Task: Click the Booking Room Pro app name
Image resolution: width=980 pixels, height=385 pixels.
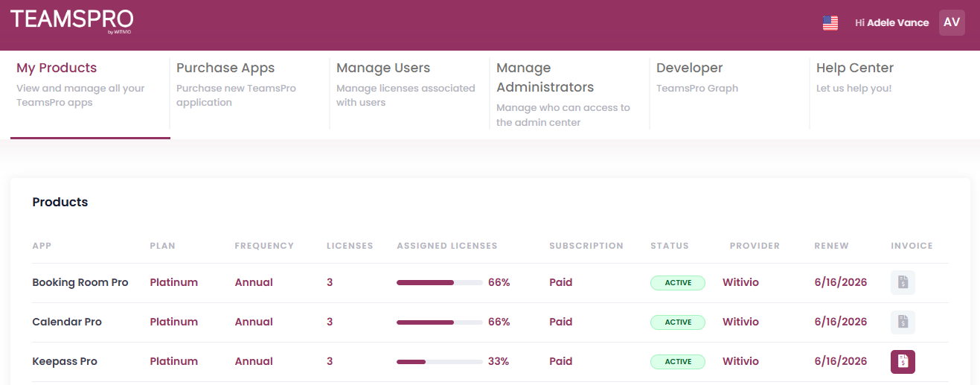Action: tap(80, 282)
